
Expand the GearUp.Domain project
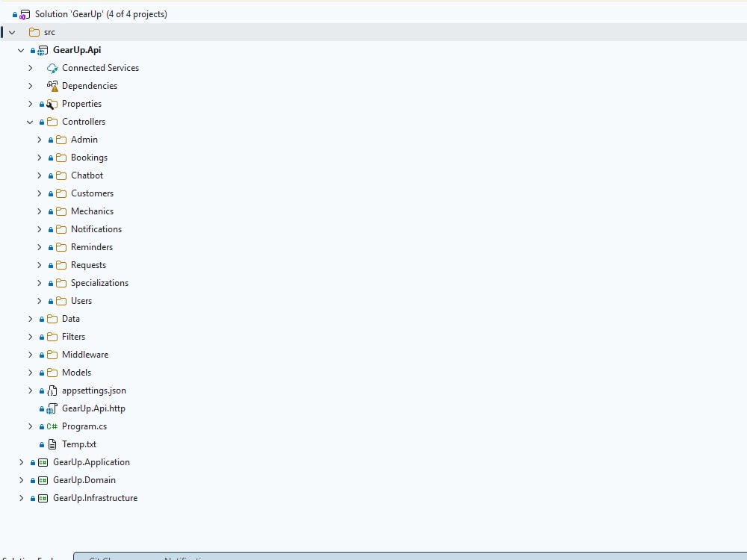(21, 480)
